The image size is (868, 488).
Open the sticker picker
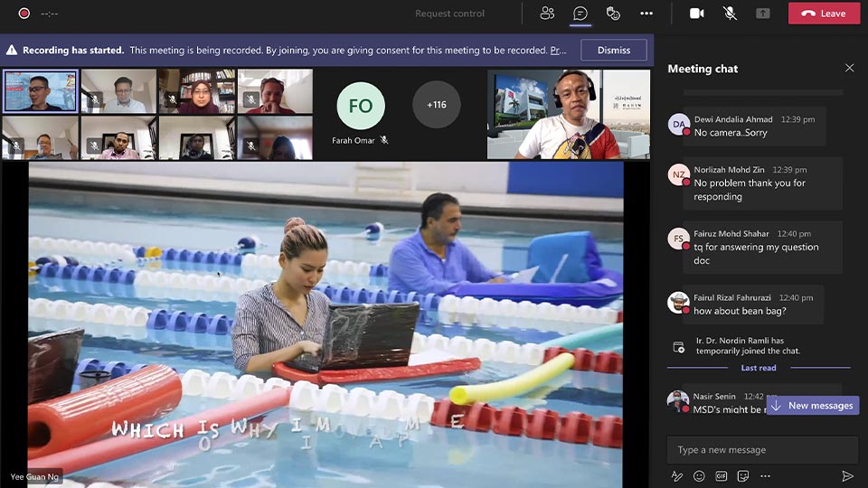pyautogui.click(x=743, y=476)
